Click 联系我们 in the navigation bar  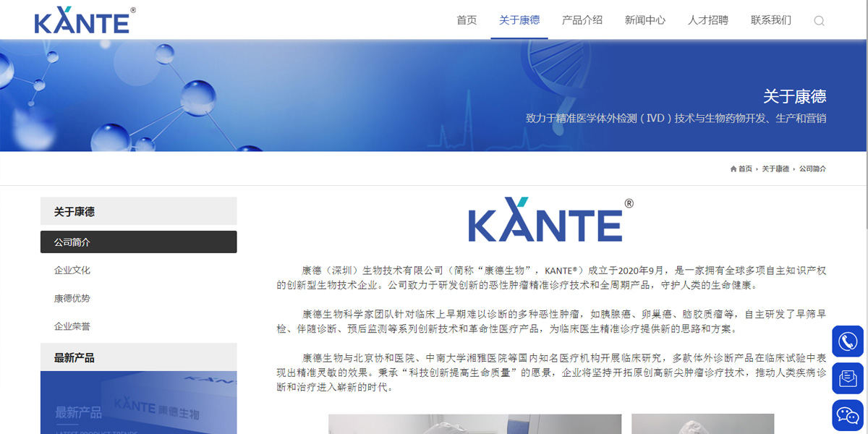(x=771, y=20)
